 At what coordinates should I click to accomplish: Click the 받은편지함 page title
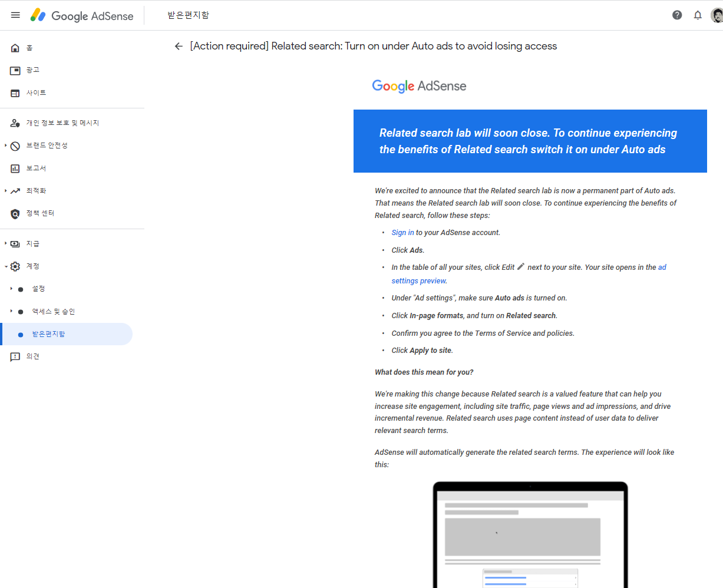[188, 15]
